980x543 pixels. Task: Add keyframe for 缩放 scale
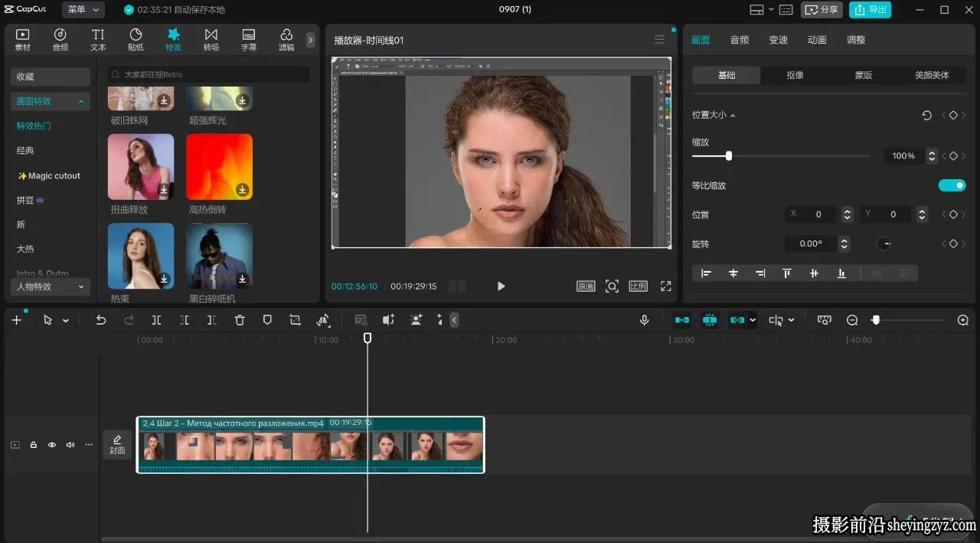[953, 155]
